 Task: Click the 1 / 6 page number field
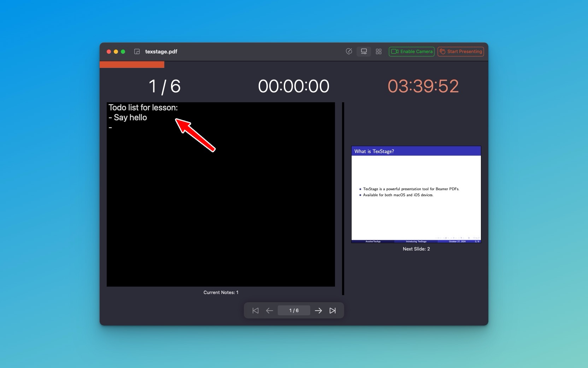(294, 310)
